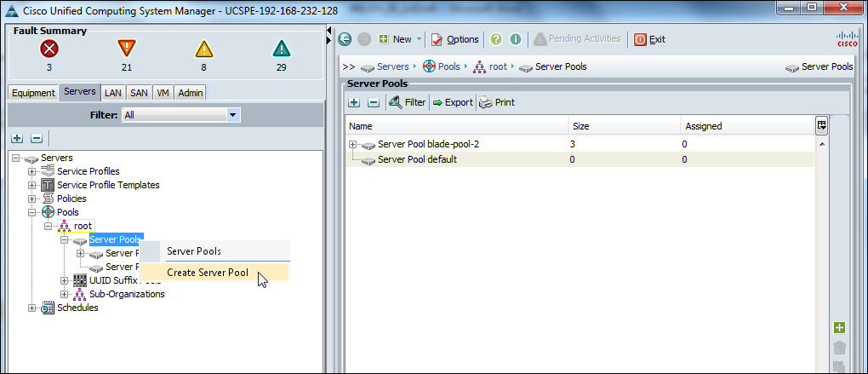Viewport: 868px width, 374px height.
Task: Open the Options toolbar item
Action: pos(454,39)
